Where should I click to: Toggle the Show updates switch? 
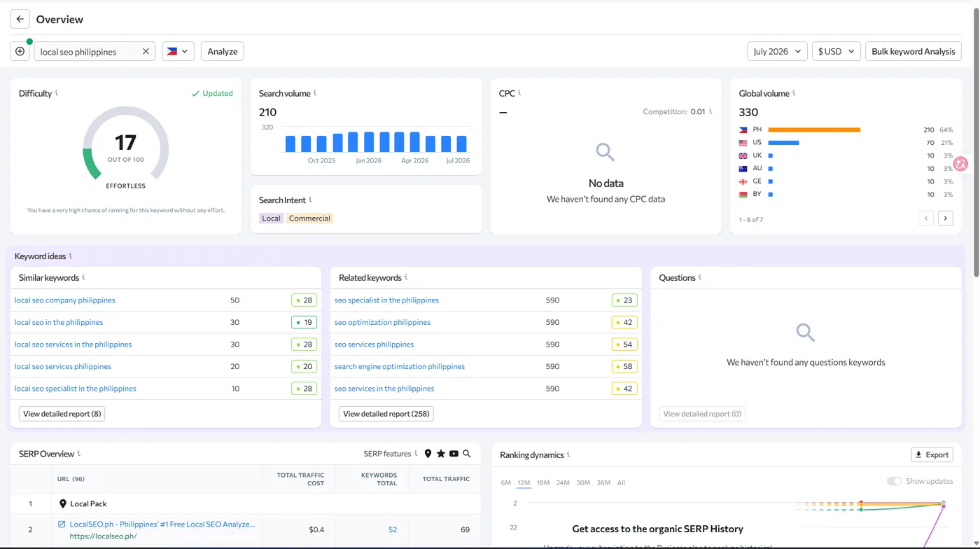pyautogui.click(x=894, y=481)
